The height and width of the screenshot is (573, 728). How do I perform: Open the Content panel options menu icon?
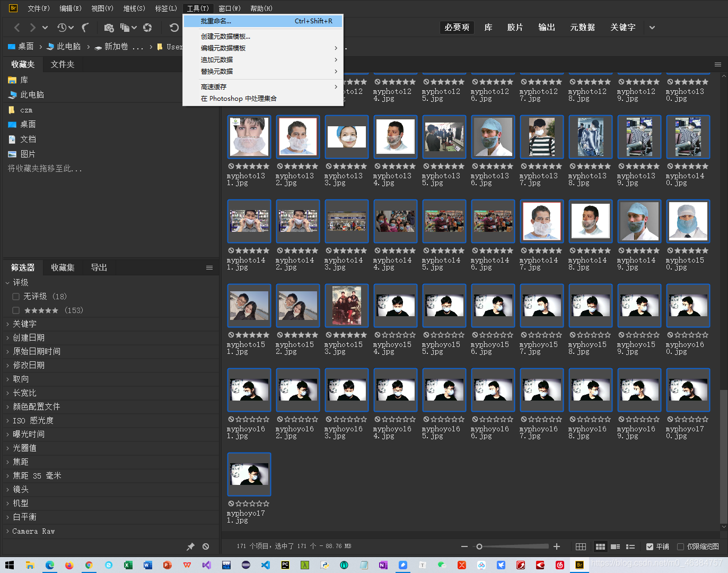point(718,65)
